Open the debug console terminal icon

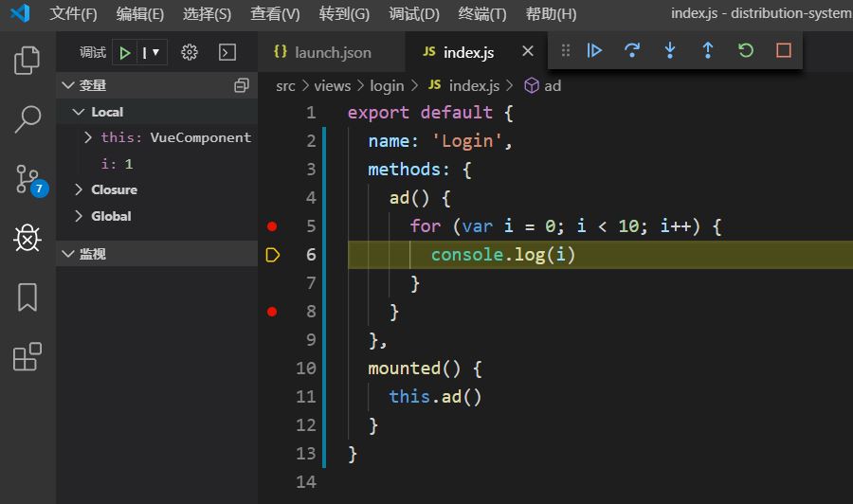(x=227, y=52)
